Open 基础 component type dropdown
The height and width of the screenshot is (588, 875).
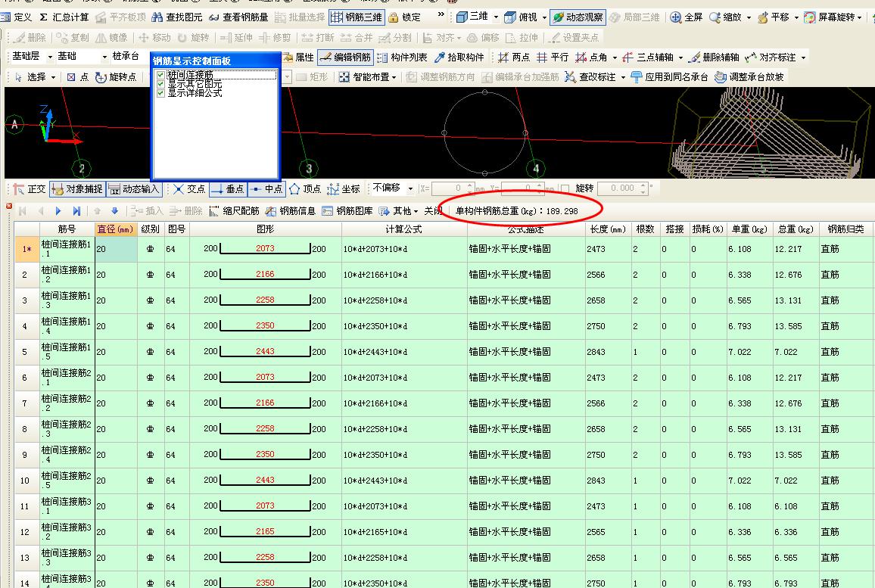coord(104,57)
